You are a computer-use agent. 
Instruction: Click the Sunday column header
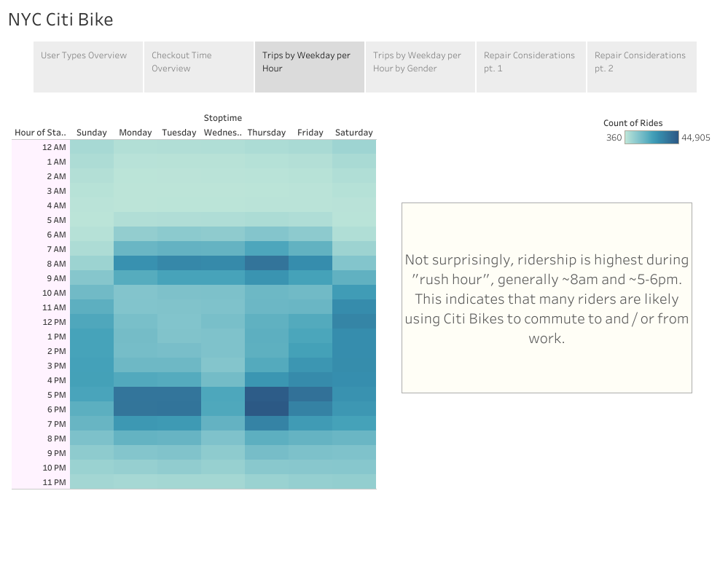[92, 133]
